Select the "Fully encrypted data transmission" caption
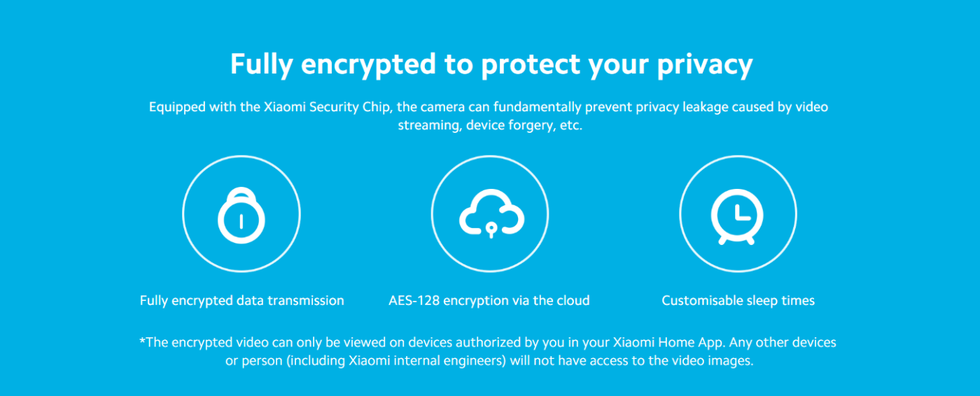980x396 pixels. pyautogui.click(x=241, y=301)
